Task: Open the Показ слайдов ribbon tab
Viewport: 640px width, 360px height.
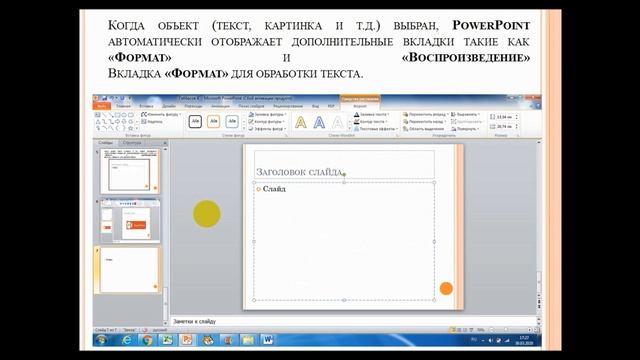Action: click(x=252, y=106)
